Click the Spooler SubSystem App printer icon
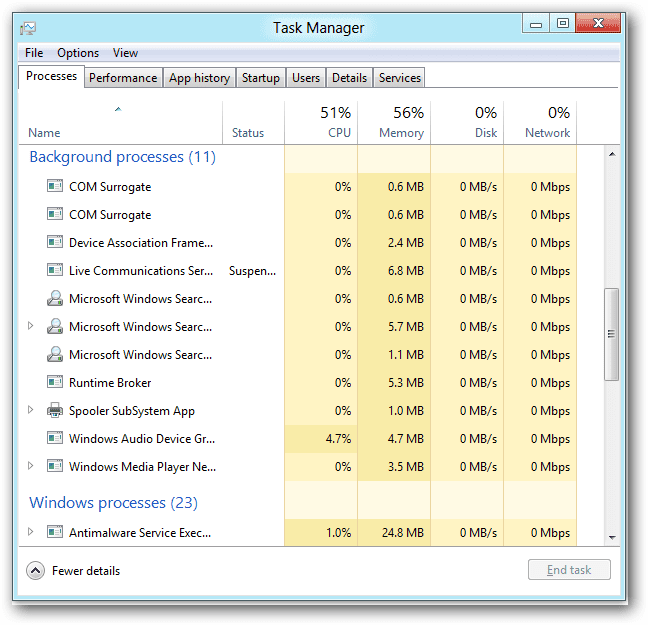 pos(55,411)
